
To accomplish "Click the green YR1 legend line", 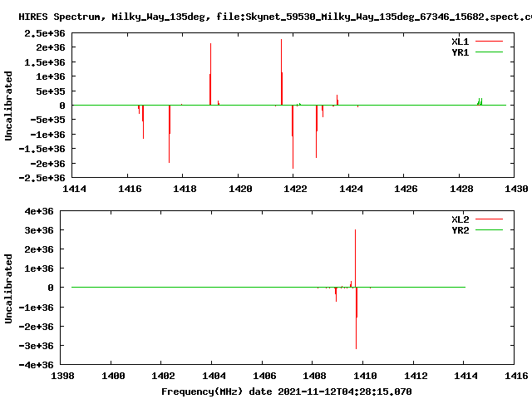I will point(489,52).
